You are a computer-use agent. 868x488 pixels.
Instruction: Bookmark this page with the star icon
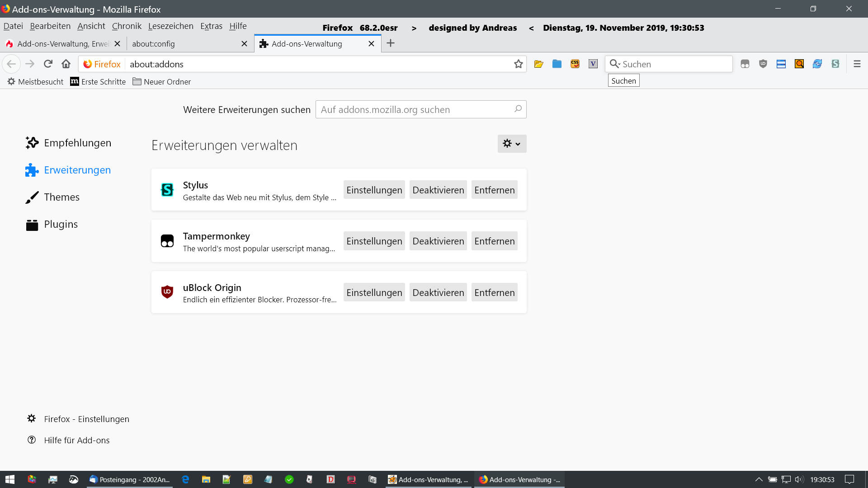[x=519, y=64]
